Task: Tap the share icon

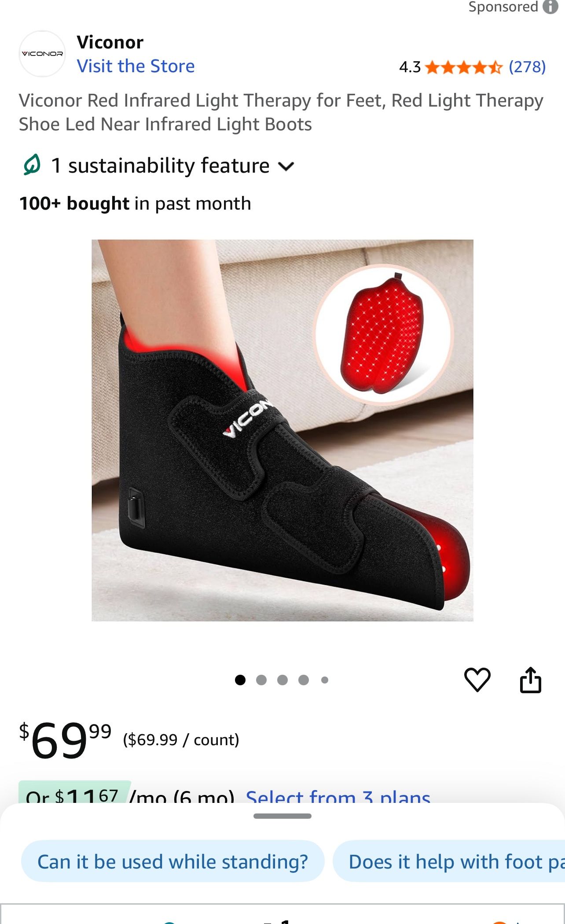Action: point(531,680)
